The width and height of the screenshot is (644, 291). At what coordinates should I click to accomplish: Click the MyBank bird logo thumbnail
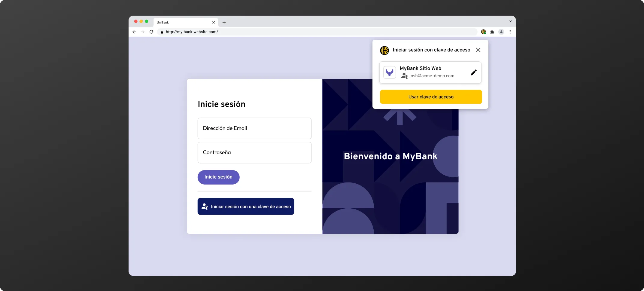click(x=390, y=72)
